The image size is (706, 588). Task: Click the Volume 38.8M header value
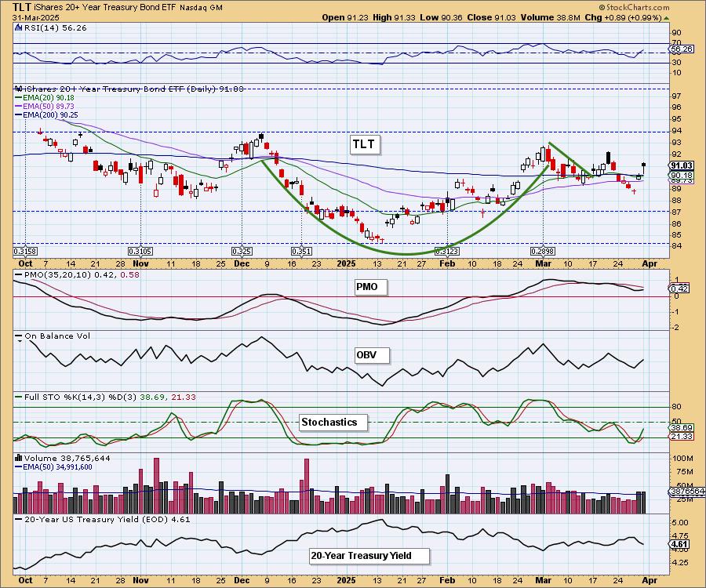point(550,17)
